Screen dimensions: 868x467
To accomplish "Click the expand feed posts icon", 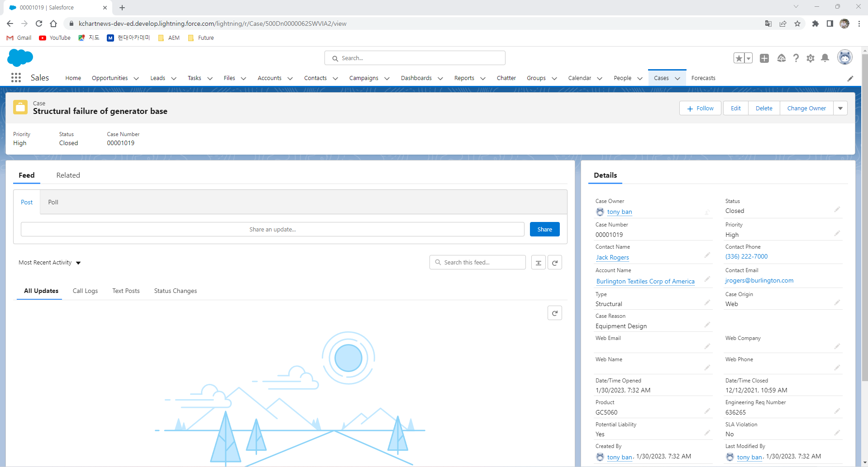I will (539, 263).
